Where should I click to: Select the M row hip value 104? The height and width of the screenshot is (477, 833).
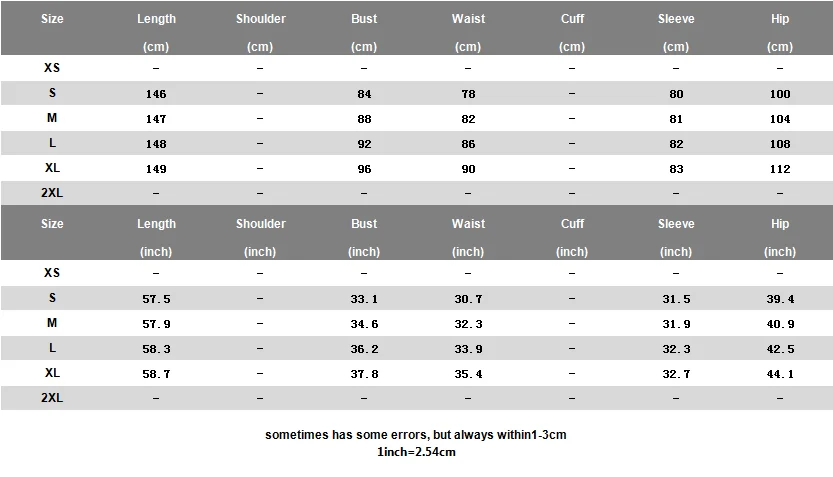click(x=780, y=119)
